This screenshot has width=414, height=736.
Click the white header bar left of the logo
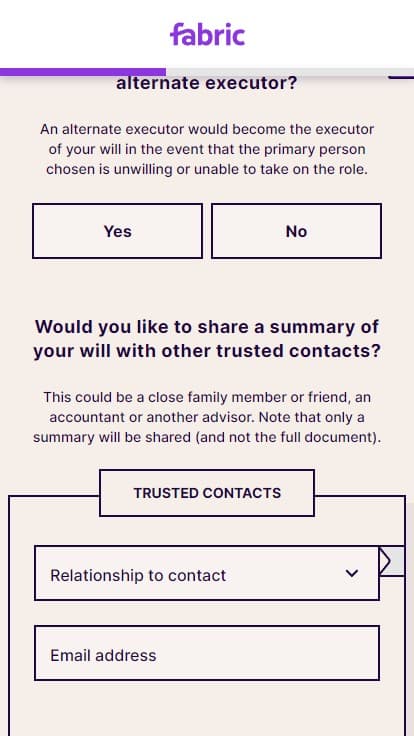pyautogui.click(x=84, y=34)
